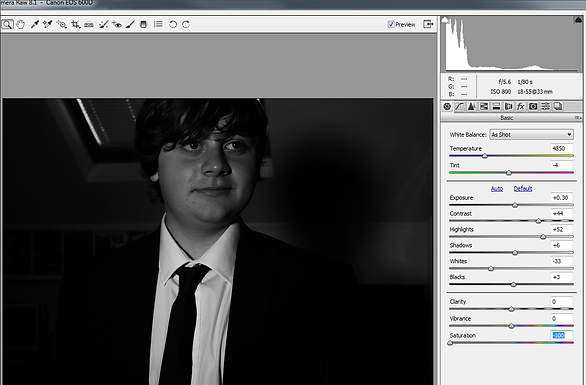The height and width of the screenshot is (385, 586).
Task: Open the preferences dialog list icon
Action: pyautogui.click(x=158, y=24)
